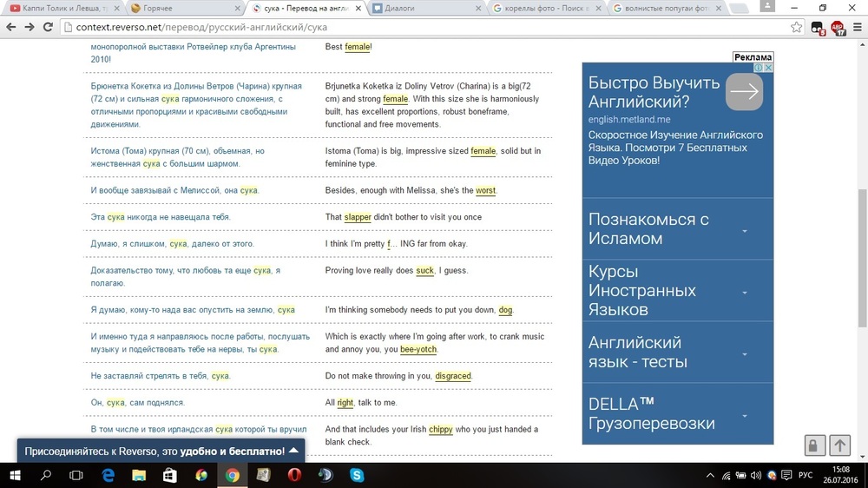Open Chrome's three-line menu
The image size is (868, 488).
point(857,27)
